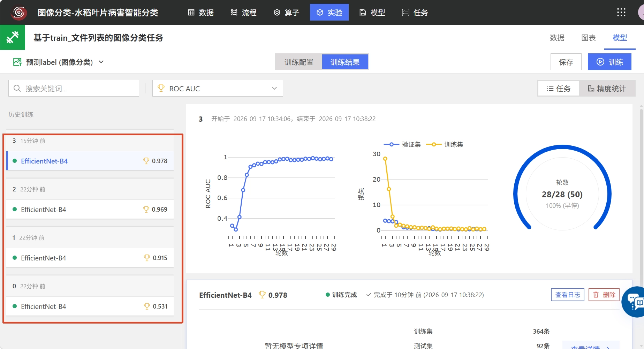Open the apps grid menu icon

pos(621,13)
